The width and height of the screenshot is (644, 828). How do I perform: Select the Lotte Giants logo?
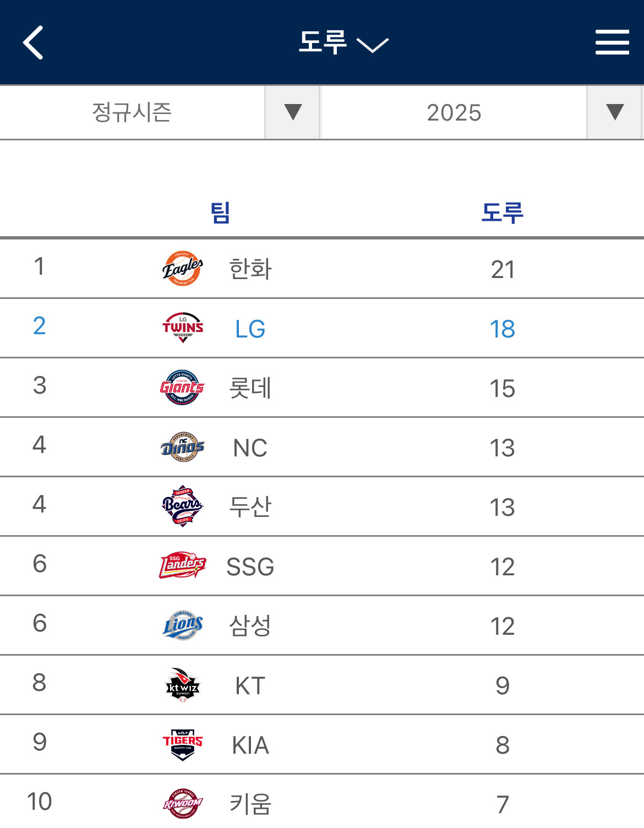pos(183,388)
